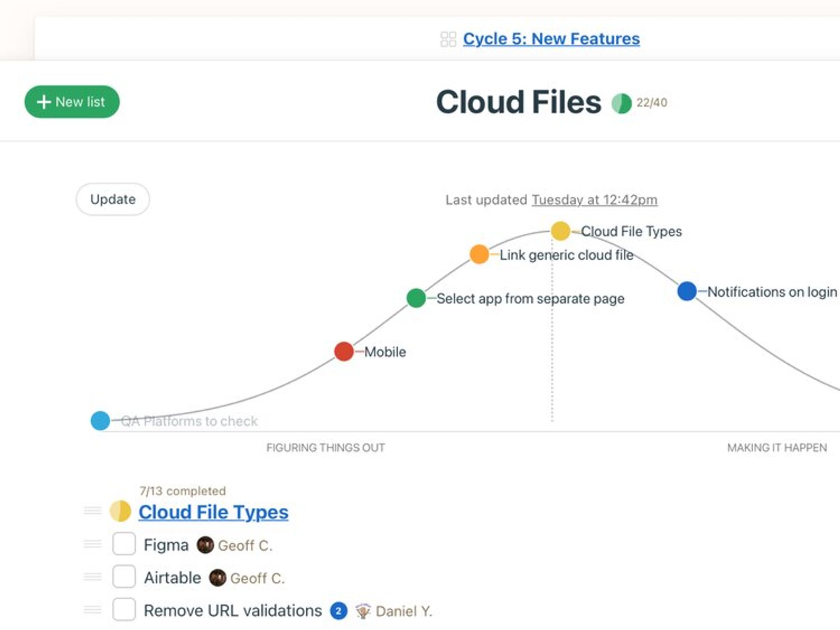
Task: Grab the drag handle beside Cloud File Types
Action: coord(93,511)
